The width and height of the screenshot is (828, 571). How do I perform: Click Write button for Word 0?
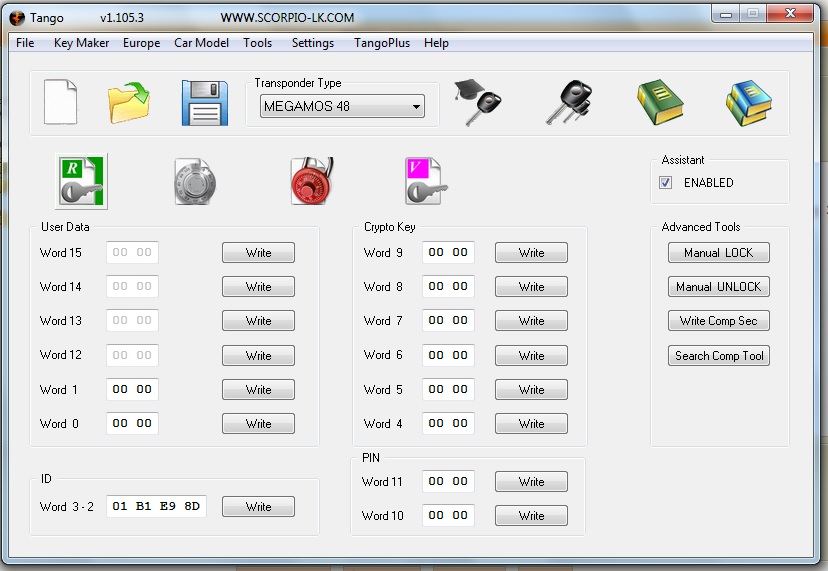258,424
